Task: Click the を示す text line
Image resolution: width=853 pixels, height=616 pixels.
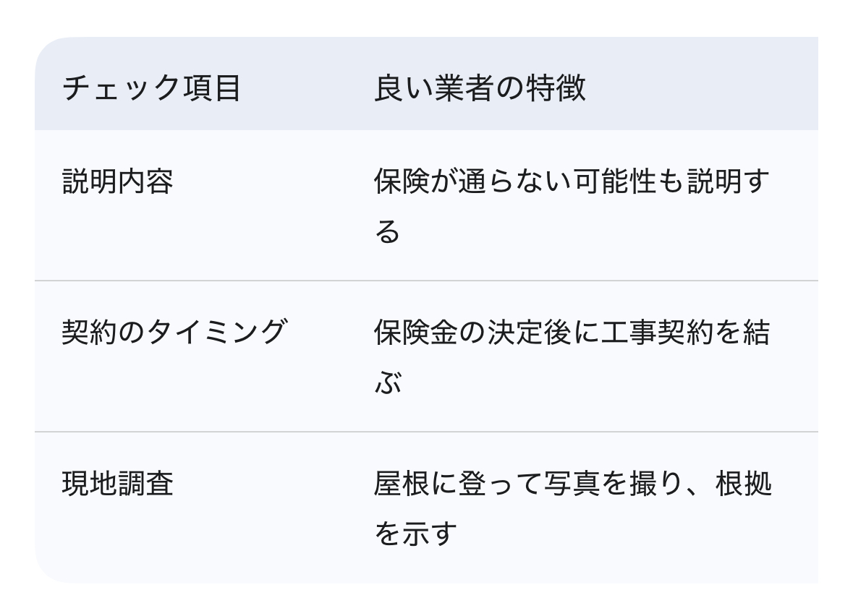Action: pos(416,534)
